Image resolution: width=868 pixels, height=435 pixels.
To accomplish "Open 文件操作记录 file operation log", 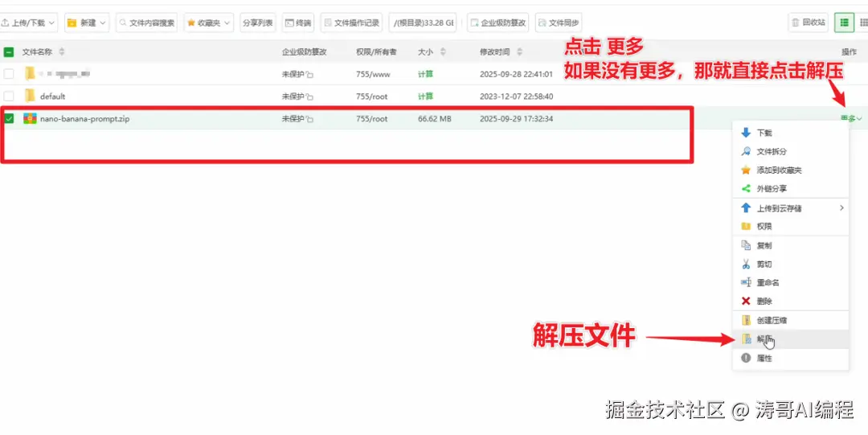I will tap(351, 23).
